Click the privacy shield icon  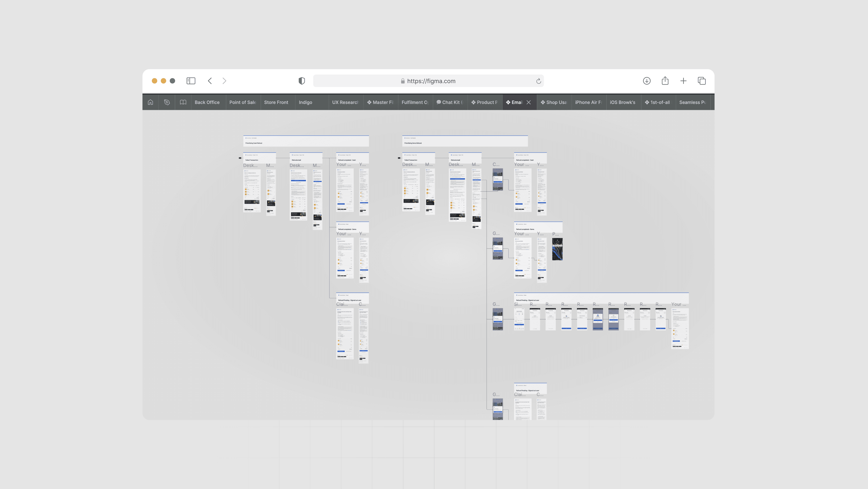click(x=302, y=81)
